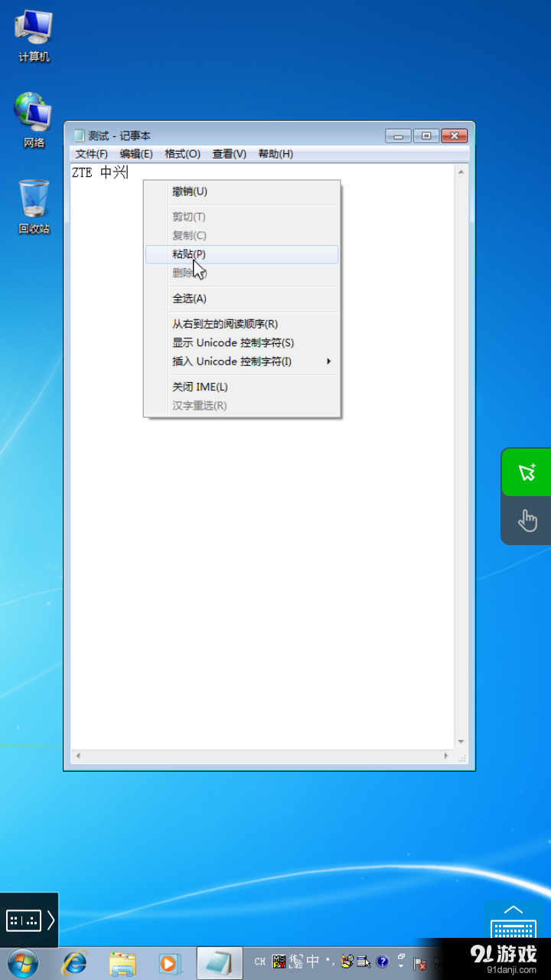551x980 pixels.
Task: Click the MS-PY IME icon in language bar
Action: pos(279,962)
